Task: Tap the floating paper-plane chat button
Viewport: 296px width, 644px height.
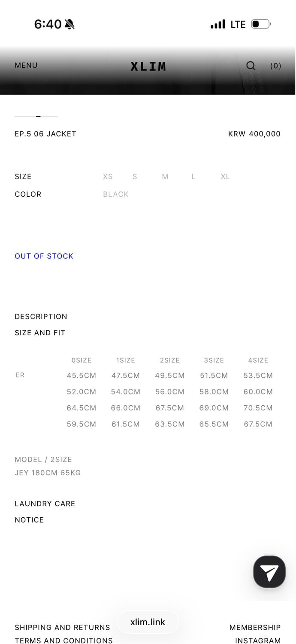Action: (269, 571)
